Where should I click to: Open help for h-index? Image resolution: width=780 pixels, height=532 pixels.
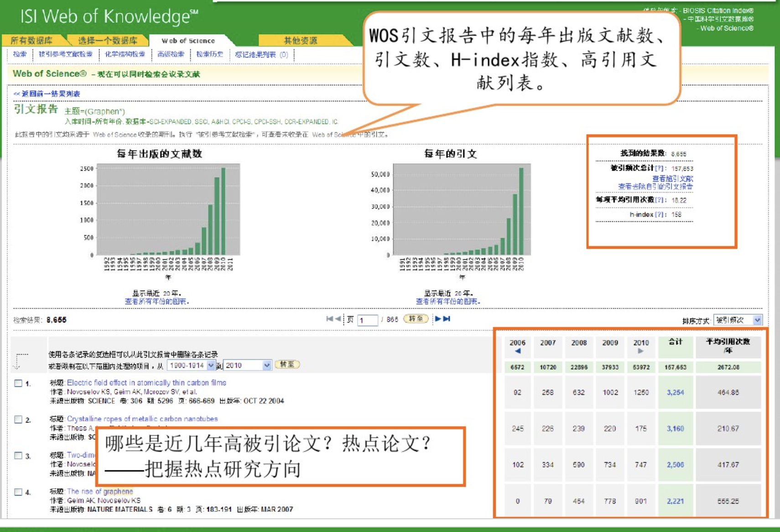(659, 214)
